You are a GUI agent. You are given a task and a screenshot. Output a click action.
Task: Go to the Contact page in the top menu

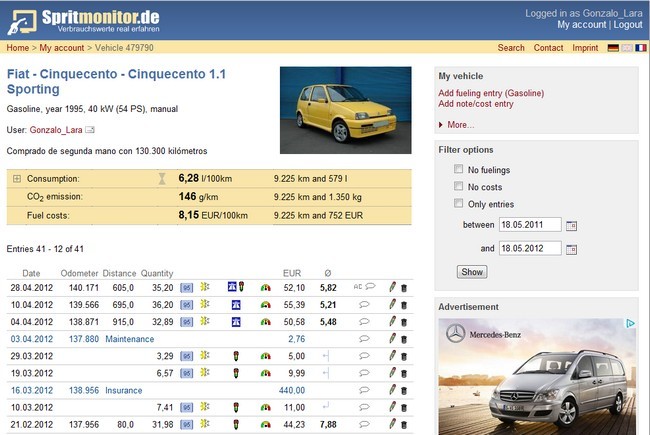548,47
